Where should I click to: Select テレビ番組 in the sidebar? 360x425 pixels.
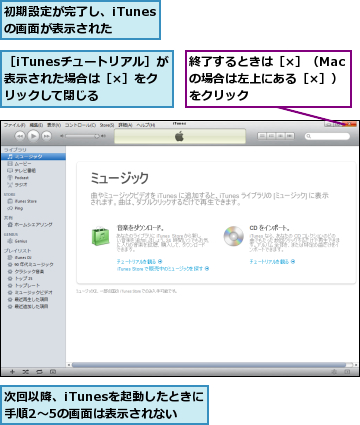[x=33, y=171]
